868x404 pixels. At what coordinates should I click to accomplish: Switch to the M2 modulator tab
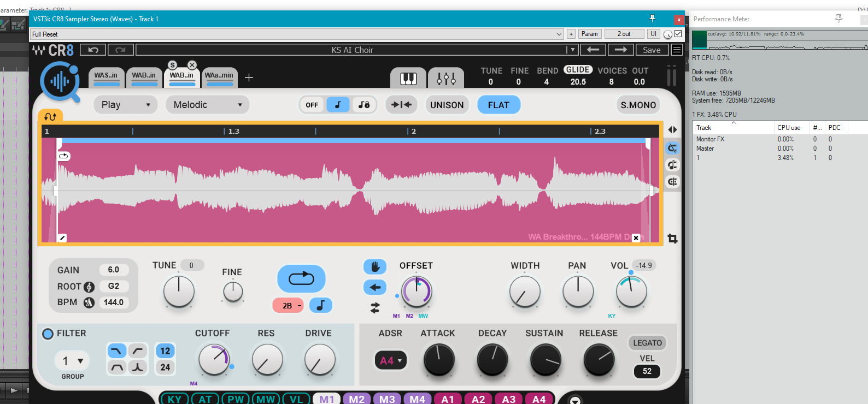[x=357, y=399]
